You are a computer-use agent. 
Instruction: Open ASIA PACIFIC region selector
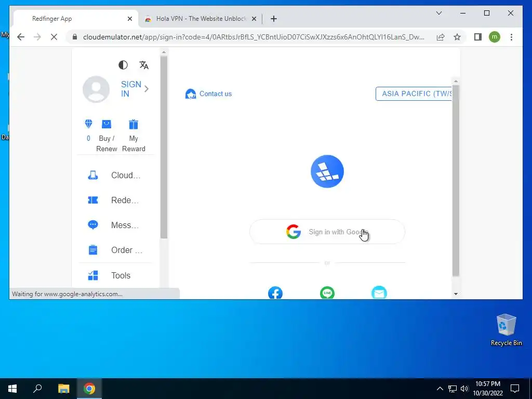414,94
